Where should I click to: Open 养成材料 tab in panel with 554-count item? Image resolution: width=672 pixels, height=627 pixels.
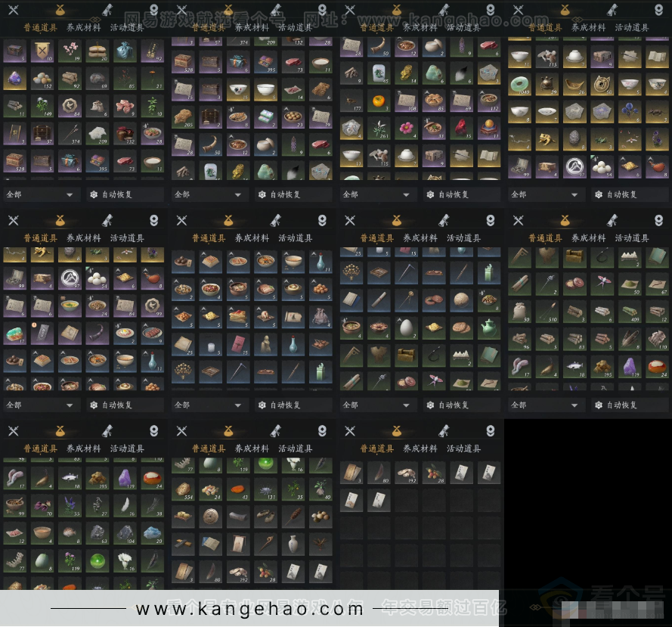[x=252, y=449]
